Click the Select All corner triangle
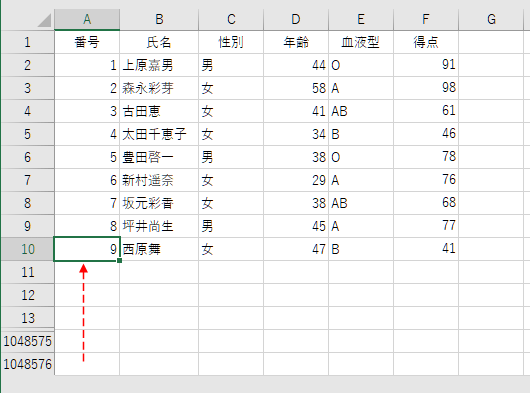The width and height of the screenshot is (530, 393). click(44, 20)
